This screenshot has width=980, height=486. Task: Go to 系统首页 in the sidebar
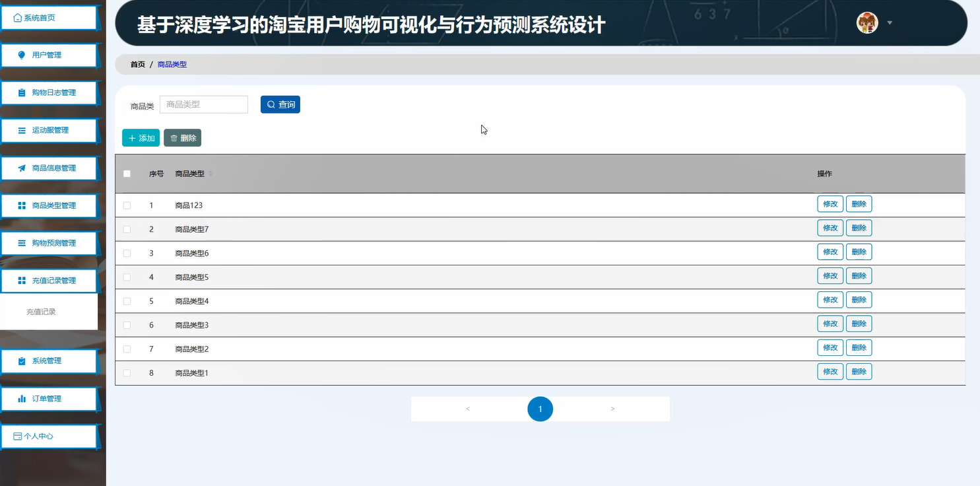49,18
